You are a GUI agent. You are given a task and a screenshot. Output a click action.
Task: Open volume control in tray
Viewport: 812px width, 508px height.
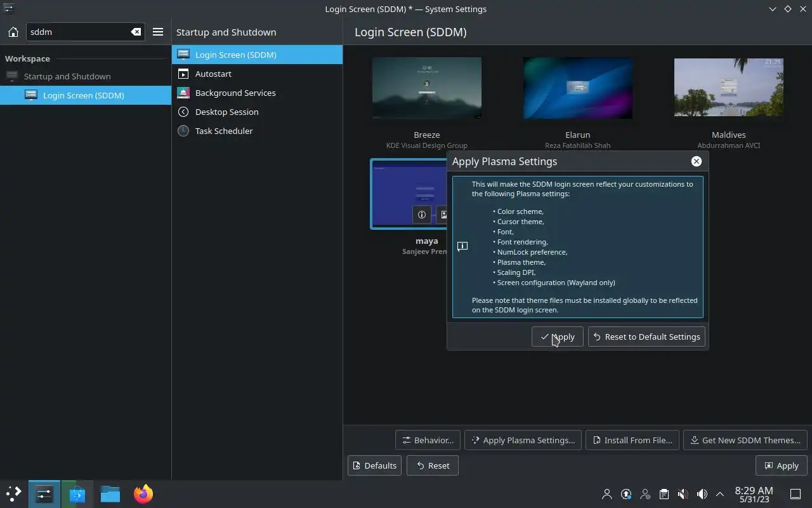point(702,494)
